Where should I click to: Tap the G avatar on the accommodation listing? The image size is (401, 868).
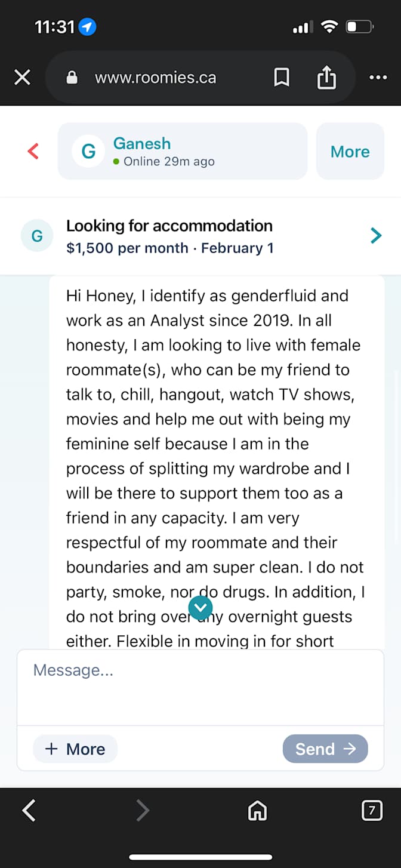(x=37, y=236)
